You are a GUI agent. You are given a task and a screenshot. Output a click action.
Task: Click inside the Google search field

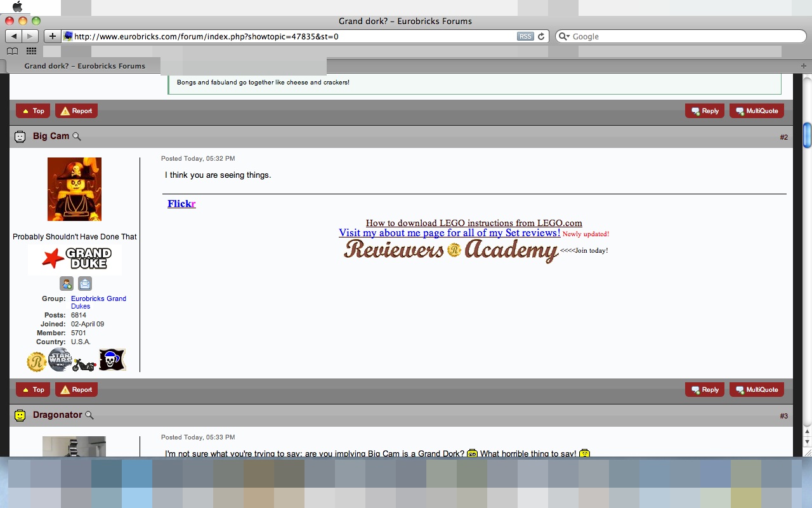click(679, 36)
